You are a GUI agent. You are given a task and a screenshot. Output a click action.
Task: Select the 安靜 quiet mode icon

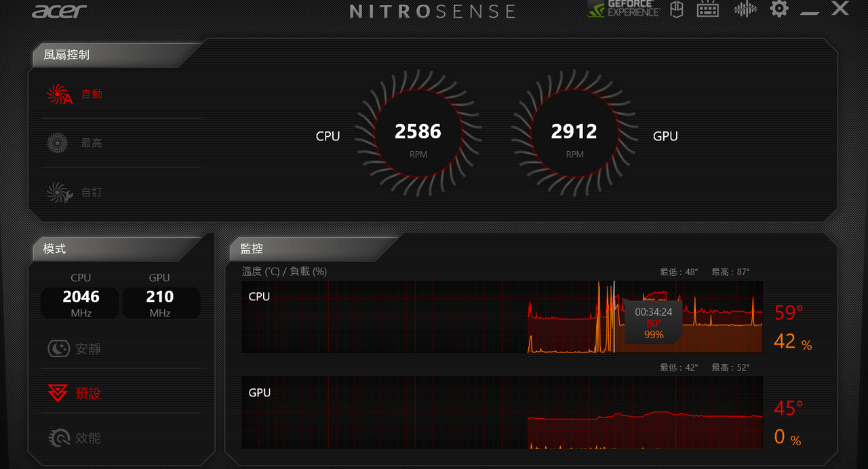pyautogui.click(x=58, y=349)
